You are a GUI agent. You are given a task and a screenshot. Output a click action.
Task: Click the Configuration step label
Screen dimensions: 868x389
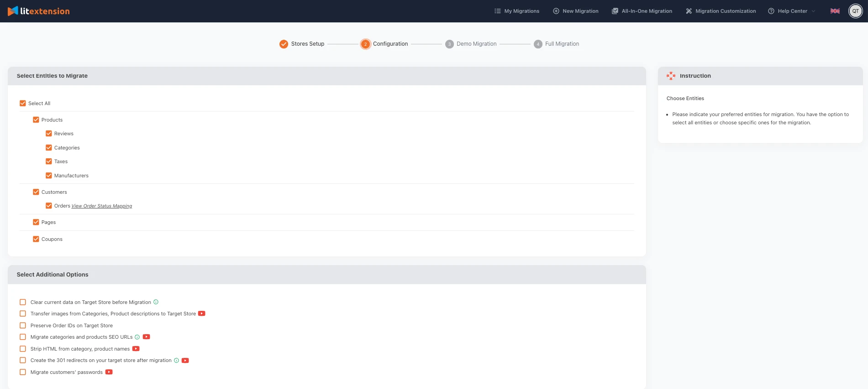point(390,44)
